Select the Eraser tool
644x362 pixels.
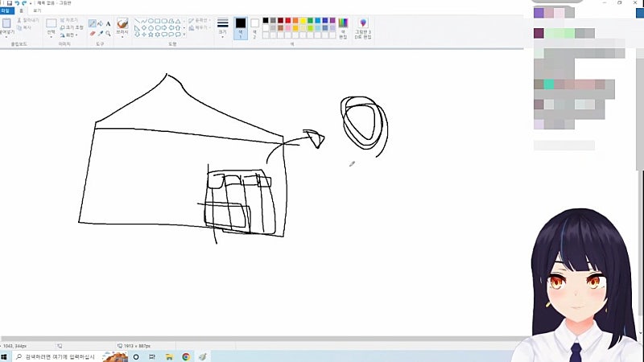pyautogui.click(x=93, y=33)
